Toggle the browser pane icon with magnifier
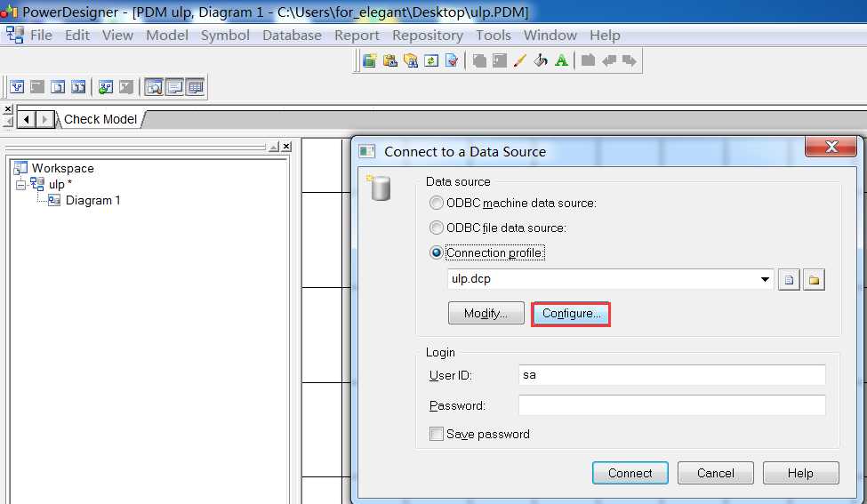The image size is (867, 504). click(x=154, y=87)
